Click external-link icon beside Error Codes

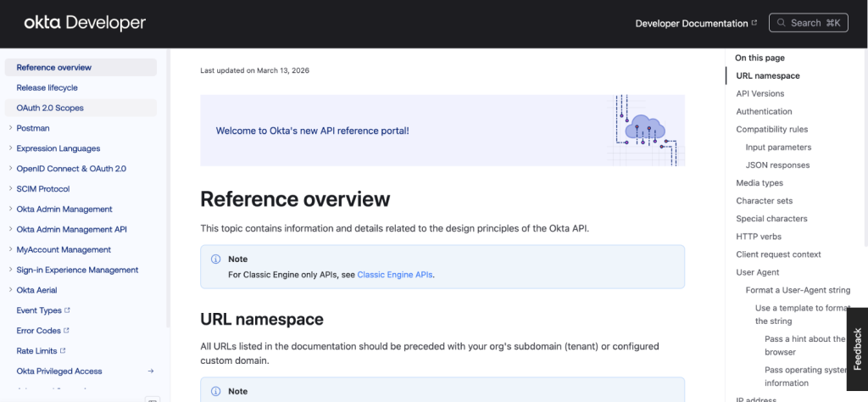(66, 331)
